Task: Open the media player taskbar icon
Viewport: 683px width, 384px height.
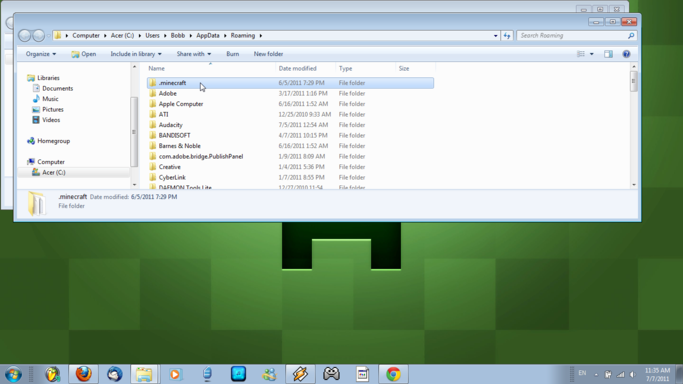Action: [175, 374]
